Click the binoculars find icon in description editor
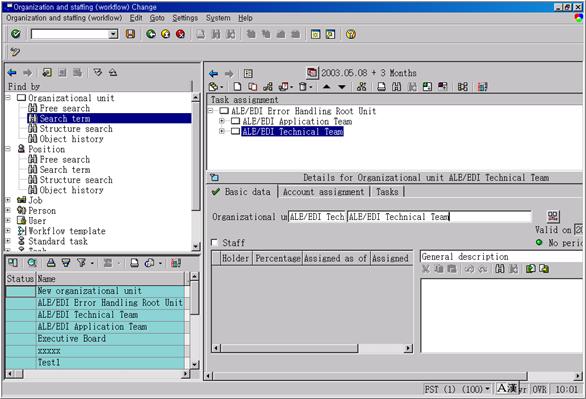Viewport: 586px width, 399px height. (499, 269)
